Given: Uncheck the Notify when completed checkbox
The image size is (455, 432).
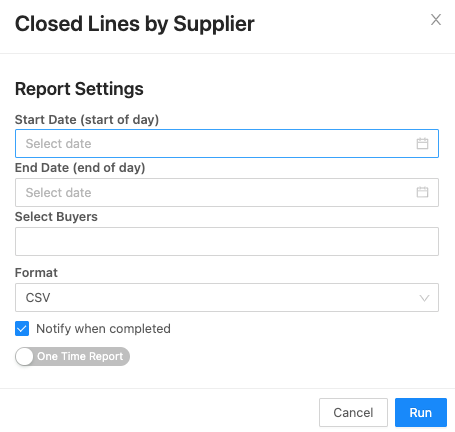Looking at the screenshot, I should pyautogui.click(x=22, y=329).
